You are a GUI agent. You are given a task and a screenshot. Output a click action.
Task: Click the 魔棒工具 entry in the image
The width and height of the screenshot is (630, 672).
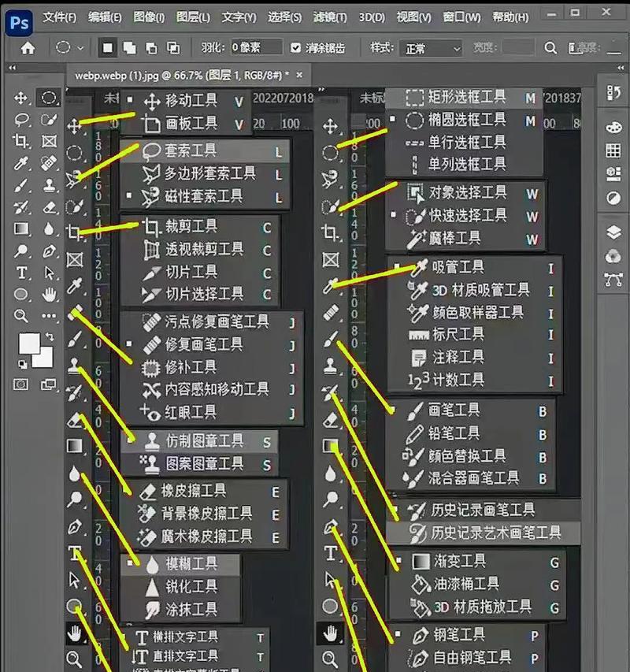click(465, 238)
